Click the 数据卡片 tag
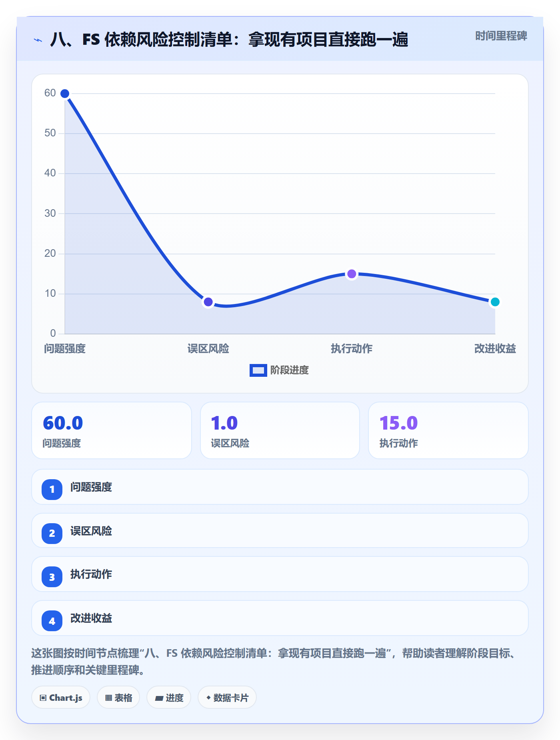Screen dimensions: 560x740 [227, 698]
